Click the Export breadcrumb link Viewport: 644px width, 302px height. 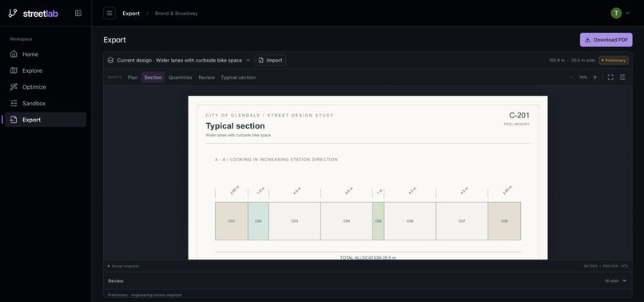[x=131, y=13]
